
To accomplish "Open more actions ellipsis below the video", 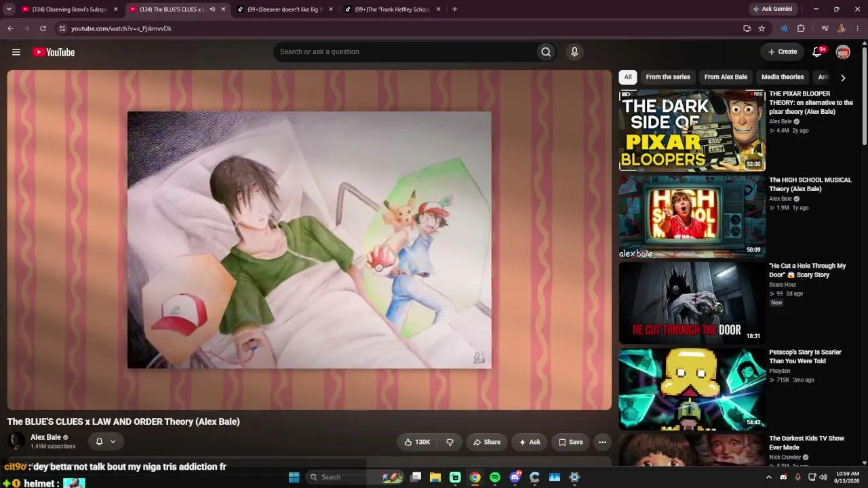I will (602, 442).
